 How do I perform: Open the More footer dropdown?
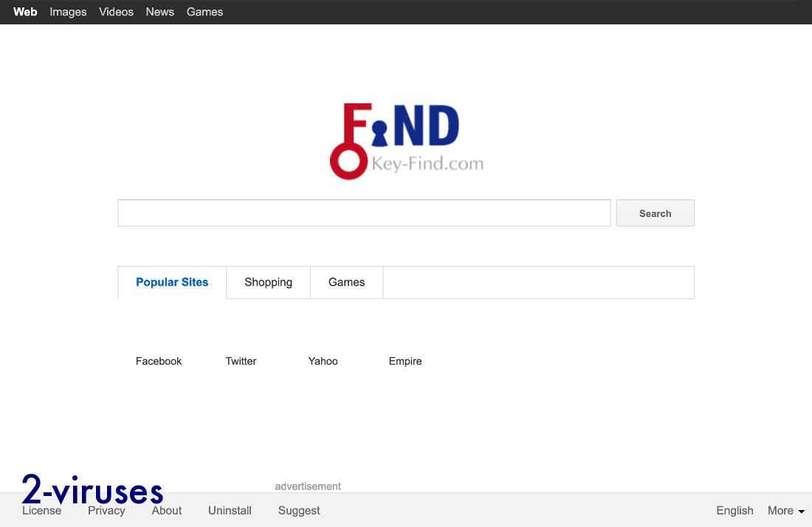click(x=780, y=510)
